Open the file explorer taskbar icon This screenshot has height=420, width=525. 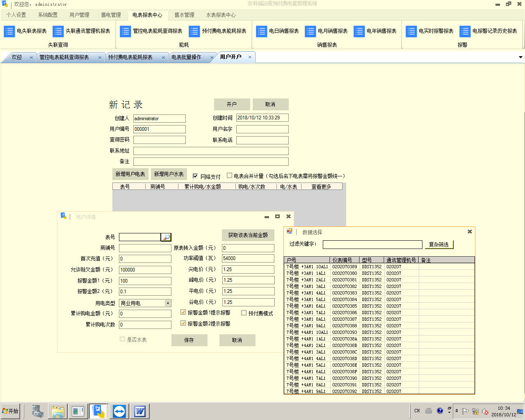(x=57, y=411)
